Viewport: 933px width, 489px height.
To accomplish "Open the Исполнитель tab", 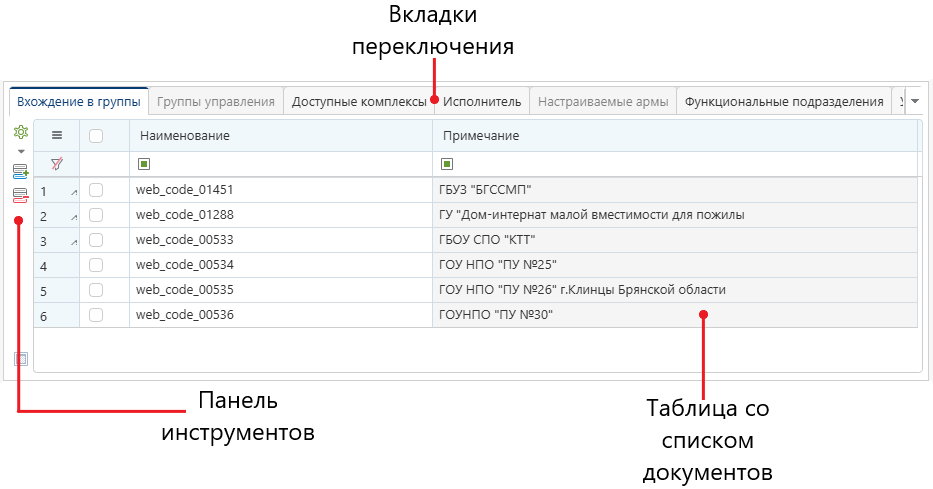I will 482,102.
